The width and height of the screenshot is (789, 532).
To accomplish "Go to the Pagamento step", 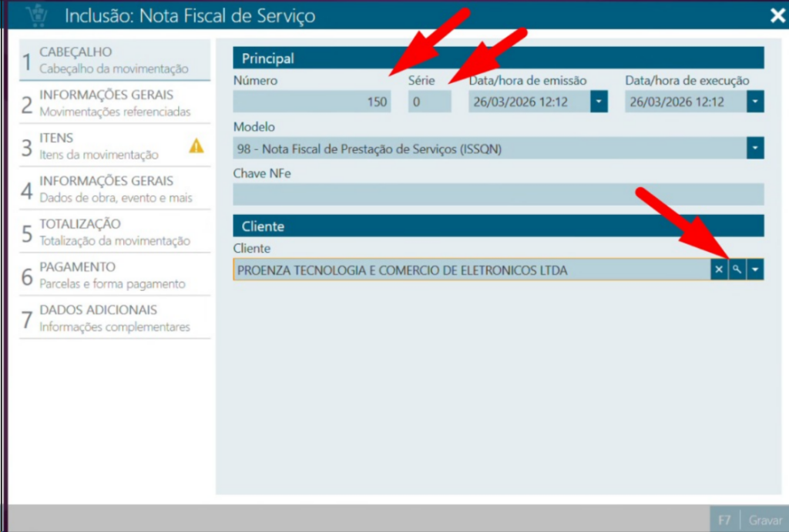I will point(114,276).
